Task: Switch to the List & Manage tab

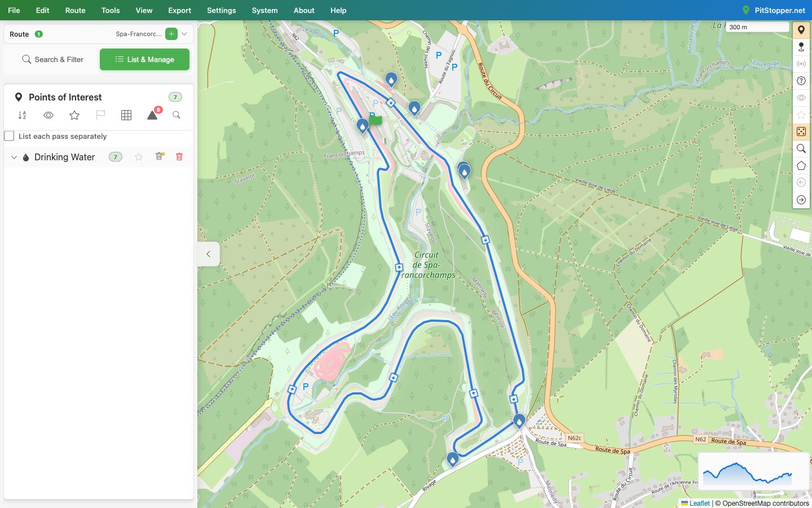Action: pyautogui.click(x=144, y=59)
